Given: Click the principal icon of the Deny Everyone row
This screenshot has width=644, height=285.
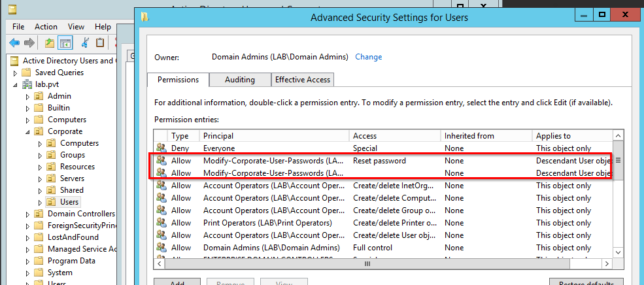Looking at the screenshot, I should coord(161,148).
